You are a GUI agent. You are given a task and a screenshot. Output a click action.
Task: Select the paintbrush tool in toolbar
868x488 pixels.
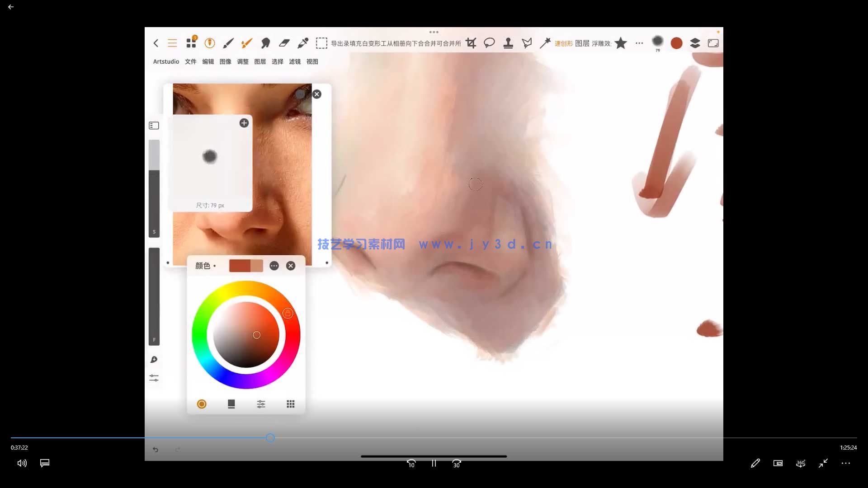pos(228,43)
